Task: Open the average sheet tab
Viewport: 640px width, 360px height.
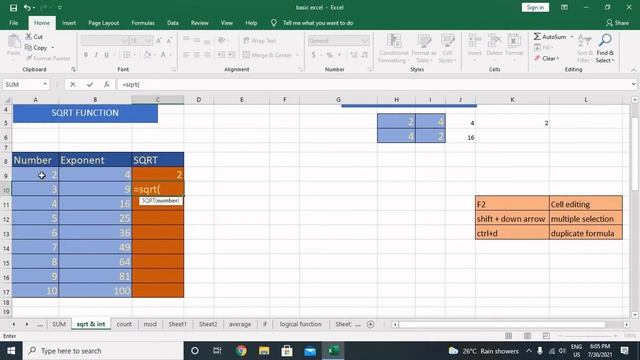Action: point(240,324)
